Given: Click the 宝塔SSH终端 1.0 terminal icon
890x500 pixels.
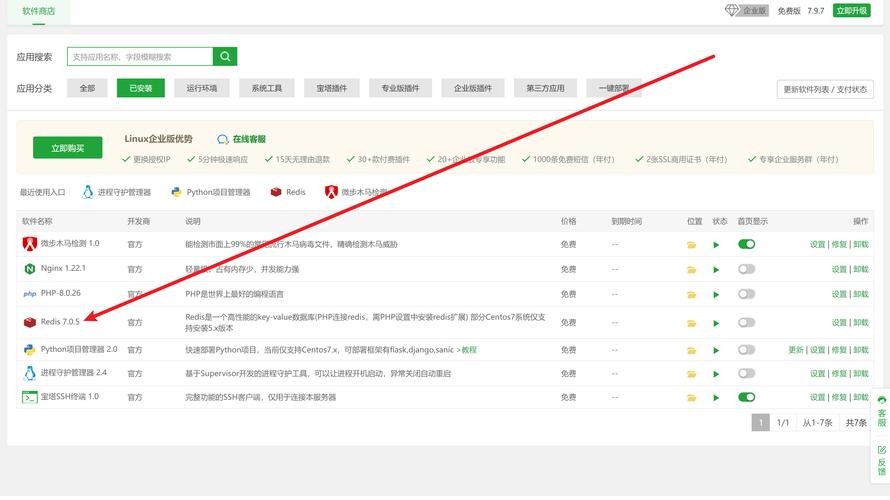Looking at the screenshot, I should tap(30, 397).
